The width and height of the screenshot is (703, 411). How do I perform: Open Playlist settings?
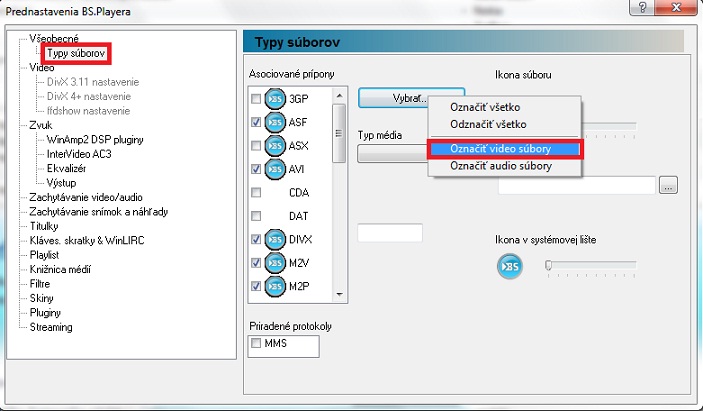pyautogui.click(x=44, y=255)
